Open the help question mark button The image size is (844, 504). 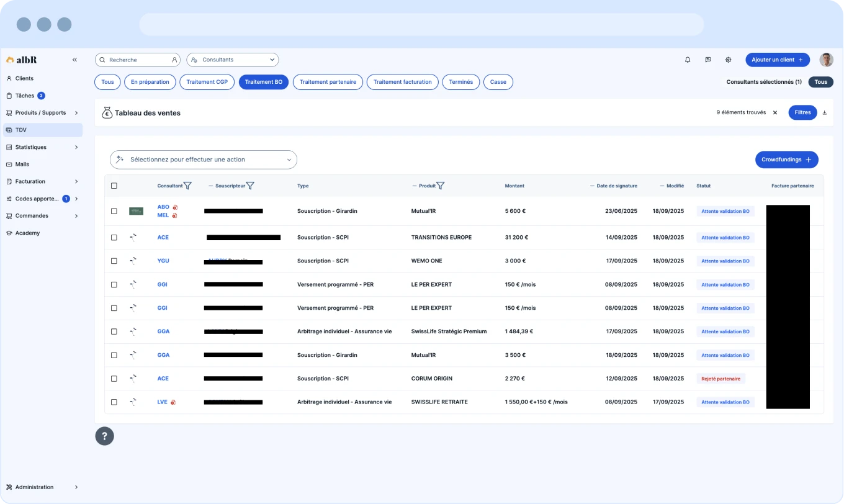[104, 436]
